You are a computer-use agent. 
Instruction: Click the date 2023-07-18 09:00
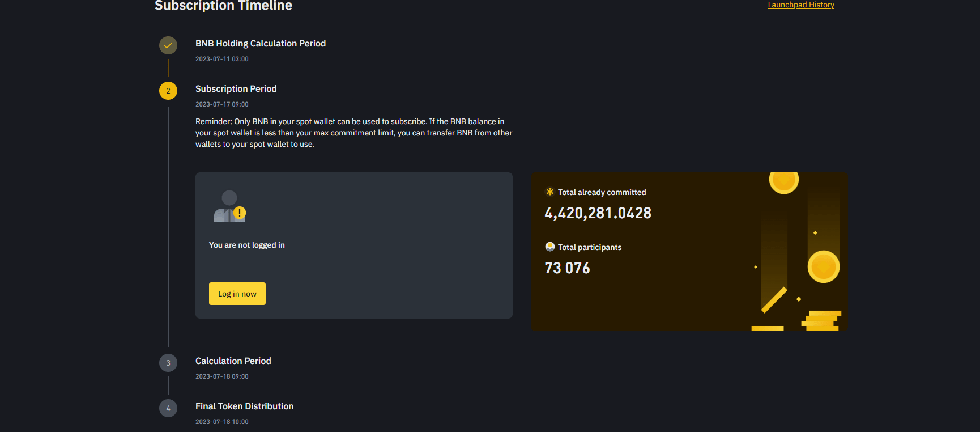tap(222, 376)
